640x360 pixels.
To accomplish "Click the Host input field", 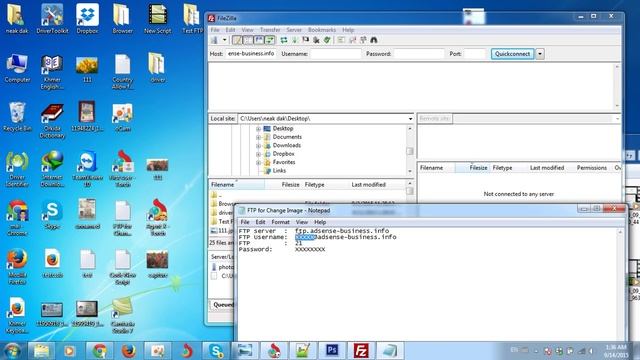I will coord(251,54).
